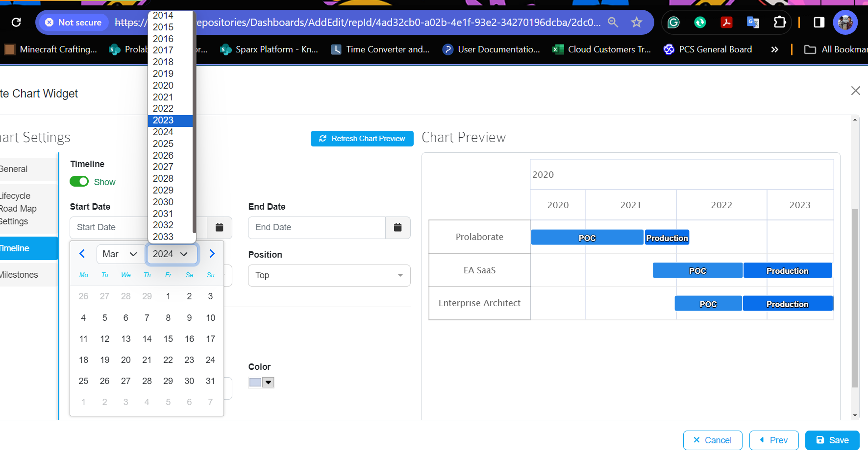This screenshot has width=868, height=458.
Task: Open the month dropdown showing Mar
Action: (120, 254)
